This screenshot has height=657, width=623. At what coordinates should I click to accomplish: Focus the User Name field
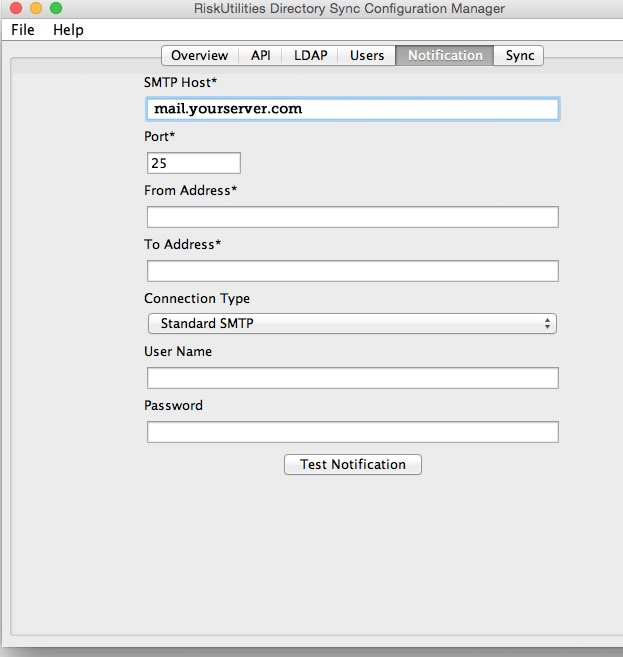353,378
